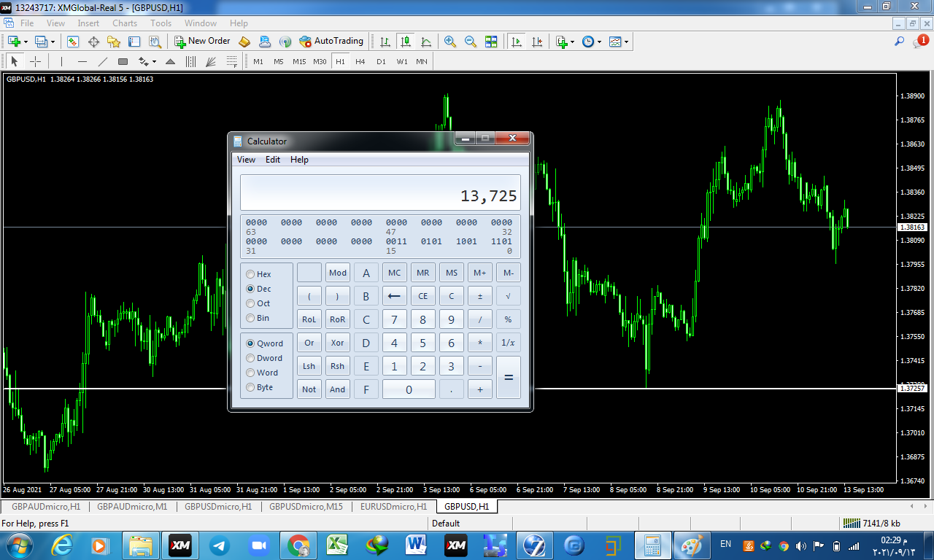The height and width of the screenshot is (560, 934).
Task: Open the Market Watch panel icon
Action: coord(72,42)
